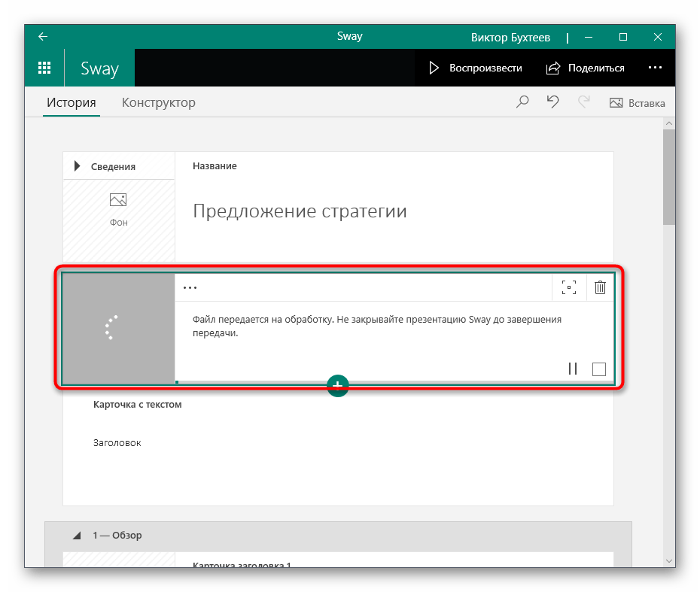Click the redo arrow icon
The height and width of the screenshot is (592, 700).
click(583, 103)
